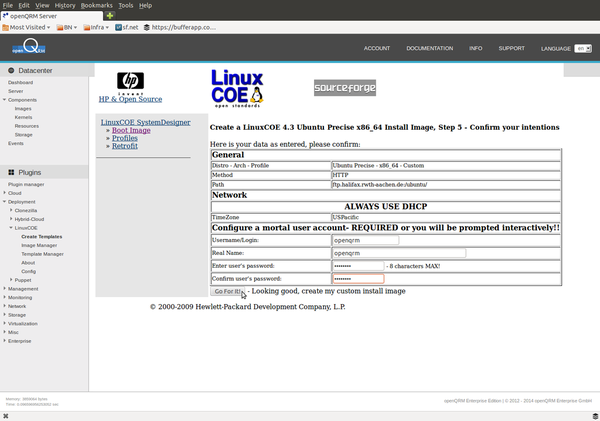Screen dimensions: 600x421
Task: Expand the Management plugin group
Action: tap(5, 289)
